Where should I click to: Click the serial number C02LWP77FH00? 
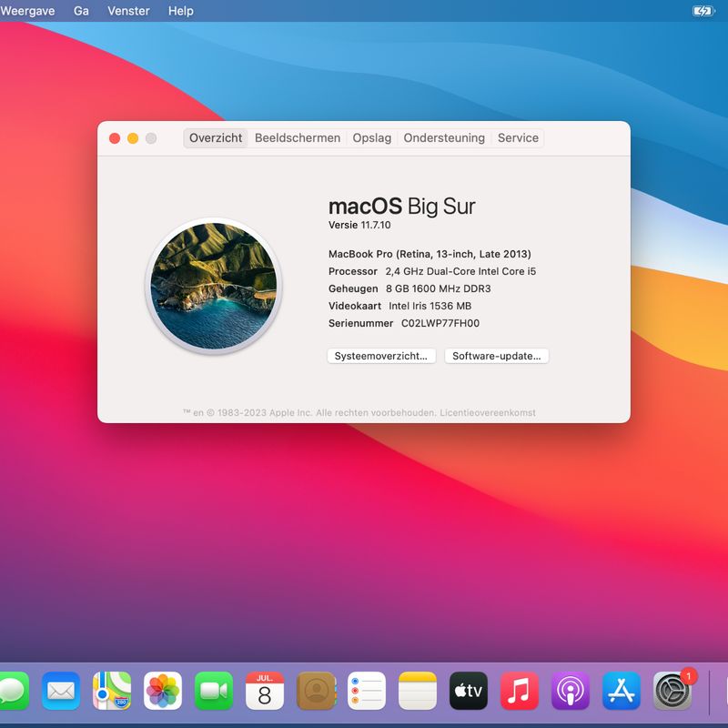[x=440, y=323]
